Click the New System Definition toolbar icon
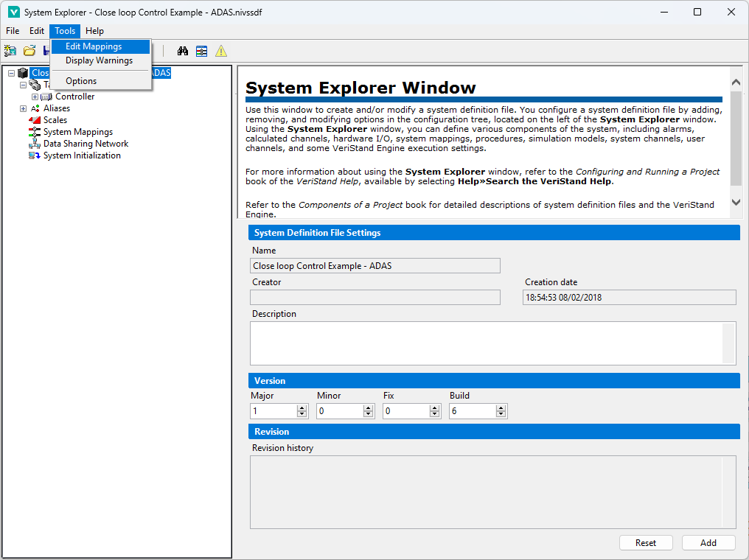This screenshot has width=749, height=560. [10, 51]
